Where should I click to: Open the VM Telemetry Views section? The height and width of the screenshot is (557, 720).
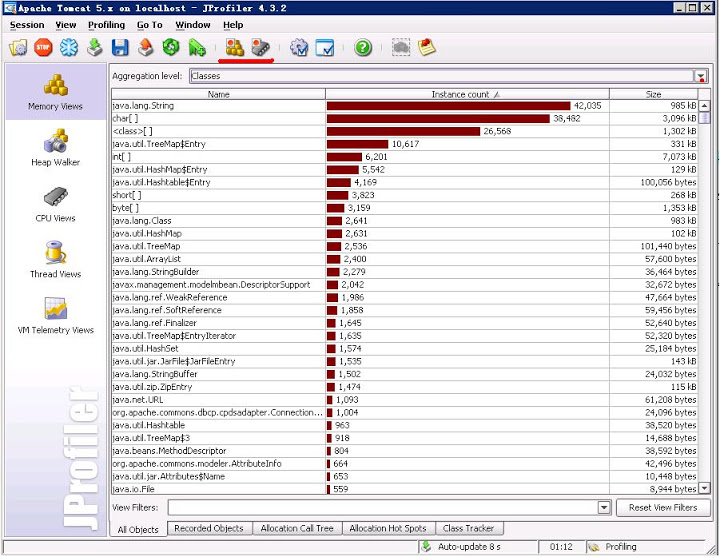coord(55,316)
